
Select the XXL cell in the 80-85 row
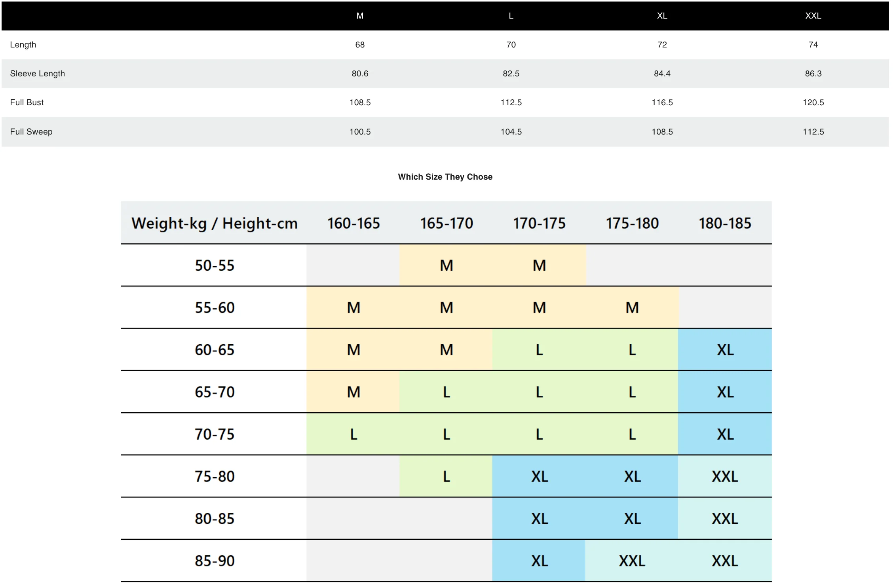click(725, 518)
